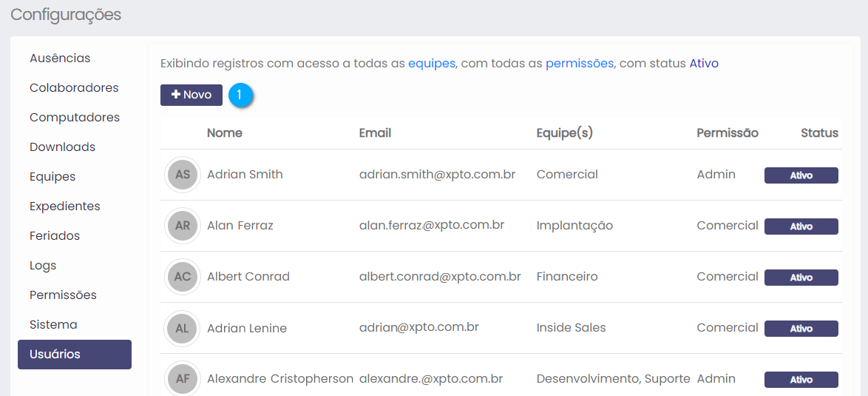Click adrian.smith@xpto.com.br email
The image size is (868, 396).
coord(437,175)
